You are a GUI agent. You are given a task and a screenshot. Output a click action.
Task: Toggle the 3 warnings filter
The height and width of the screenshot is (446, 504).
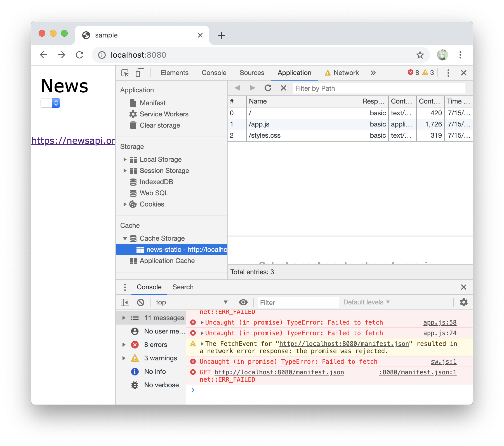[x=160, y=358]
